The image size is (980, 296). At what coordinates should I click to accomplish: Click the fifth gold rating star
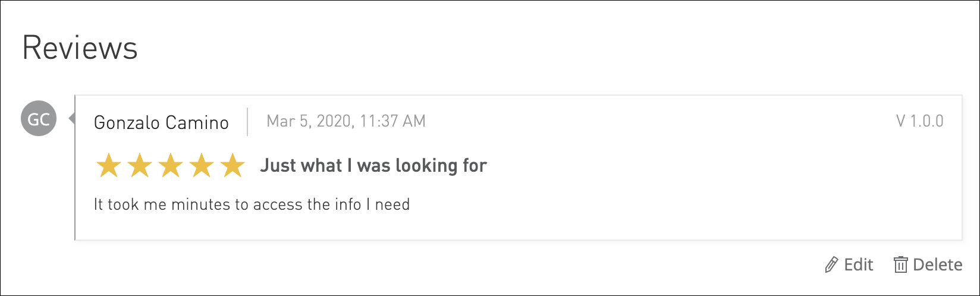coord(233,166)
